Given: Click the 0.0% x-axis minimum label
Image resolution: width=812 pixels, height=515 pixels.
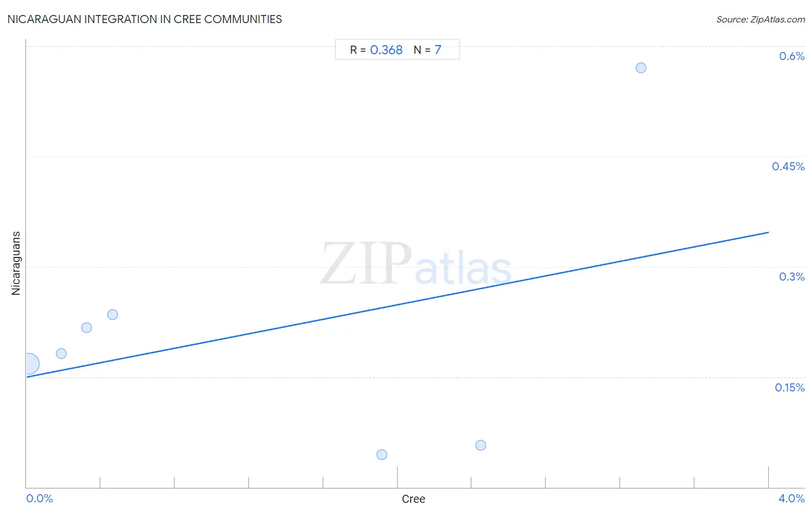Looking at the screenshot, I should pos(40,498).
